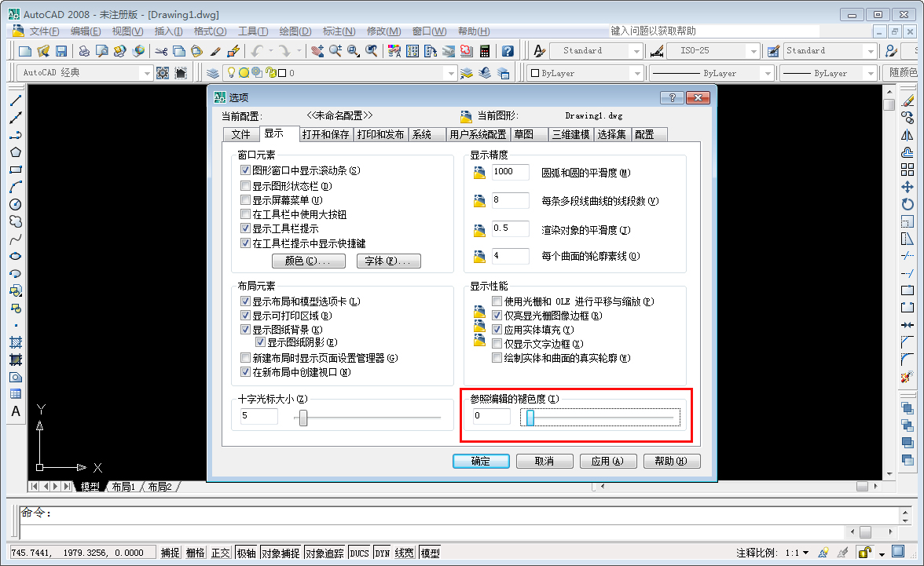Viewport: 924px width, 566px height.
Task: Click the 颜色(C) button
Action: coord(307,261)
